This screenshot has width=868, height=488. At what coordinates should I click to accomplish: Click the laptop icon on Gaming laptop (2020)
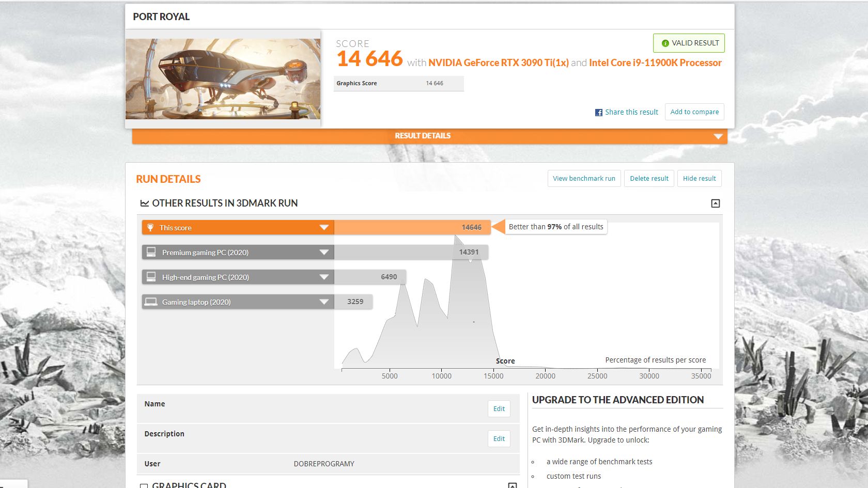pyautogui.click(x=151, y=302)
